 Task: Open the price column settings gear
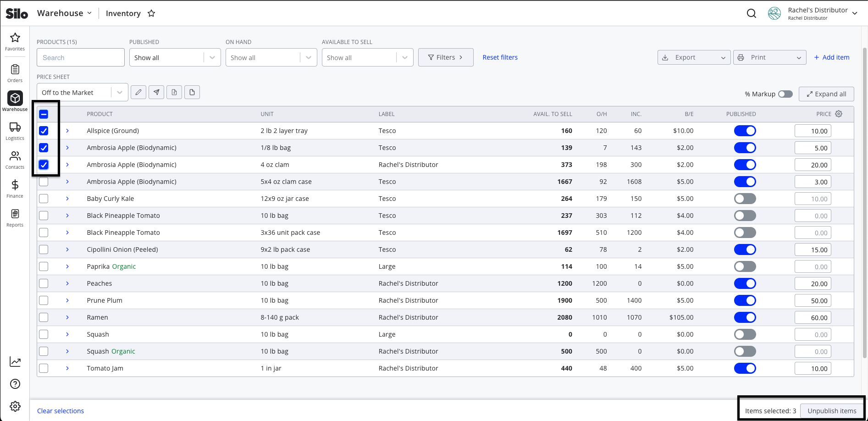pos(839,114)
